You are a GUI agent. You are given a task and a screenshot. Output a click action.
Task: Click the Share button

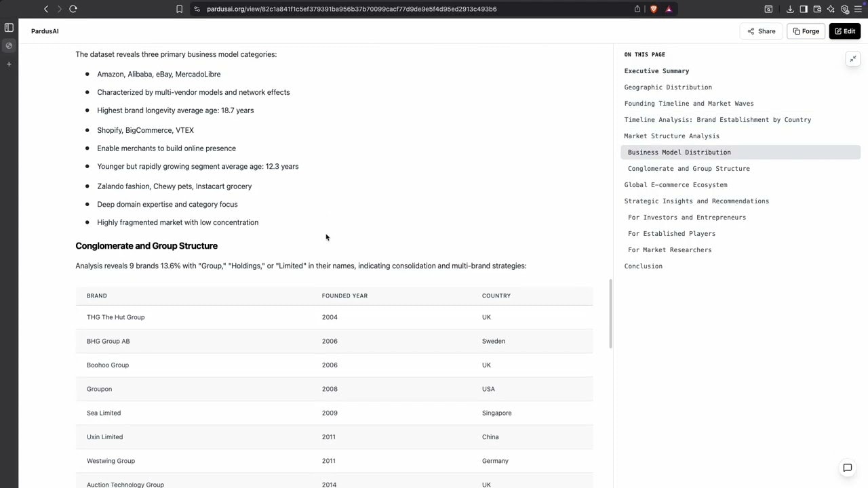coord(762,31)
